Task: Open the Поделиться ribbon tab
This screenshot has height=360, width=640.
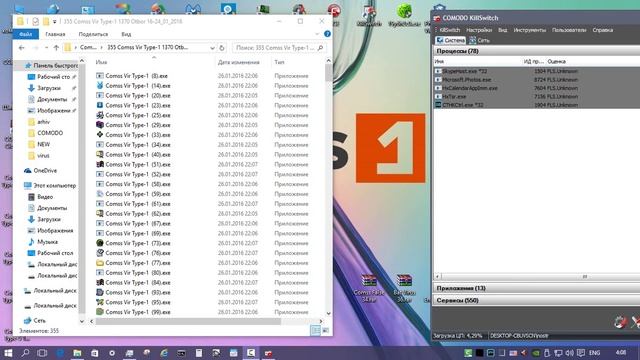Action: [93, 34]
